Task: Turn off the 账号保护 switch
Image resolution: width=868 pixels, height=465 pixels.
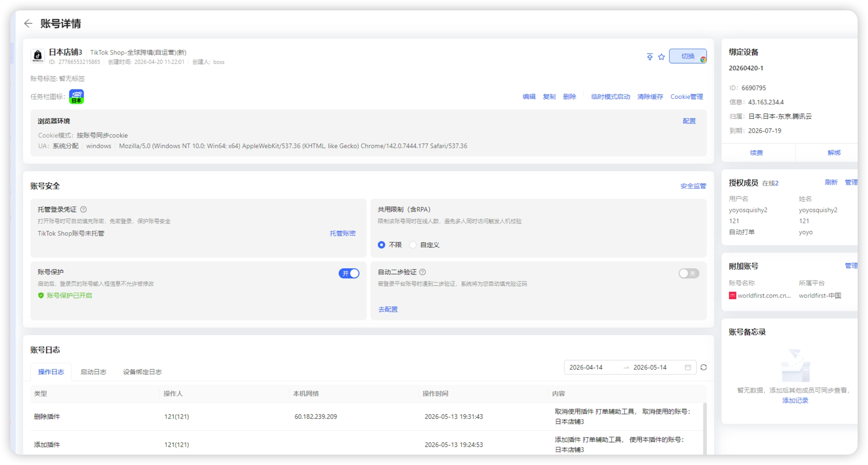Action: 349,273
